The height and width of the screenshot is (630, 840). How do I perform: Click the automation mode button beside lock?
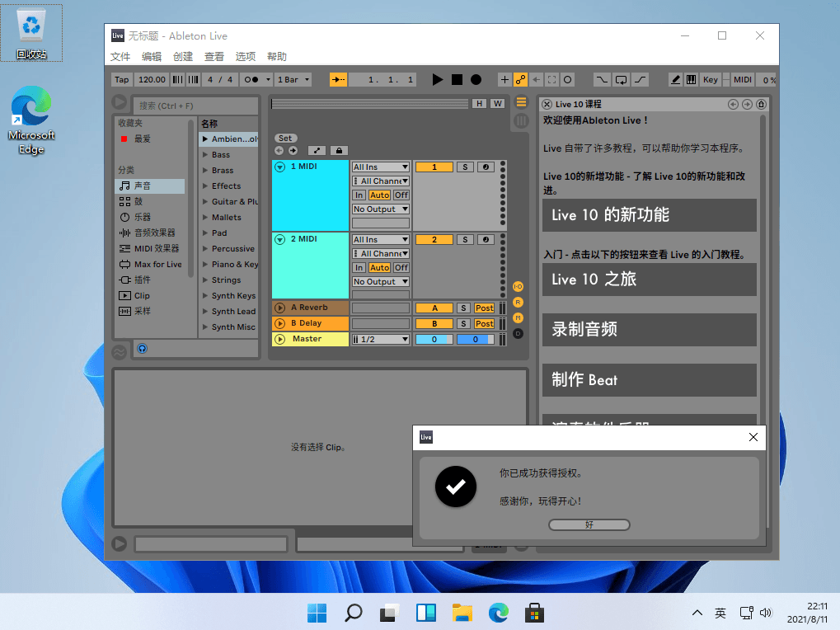pyautogui.click(x=317, y=151)
